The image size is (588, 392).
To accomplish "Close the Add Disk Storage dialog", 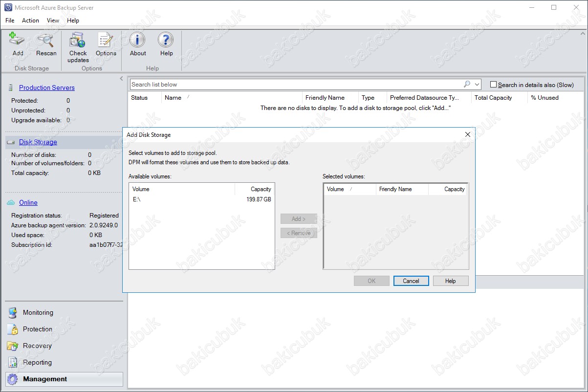I will pyautogui.click(x=468, y=134).
